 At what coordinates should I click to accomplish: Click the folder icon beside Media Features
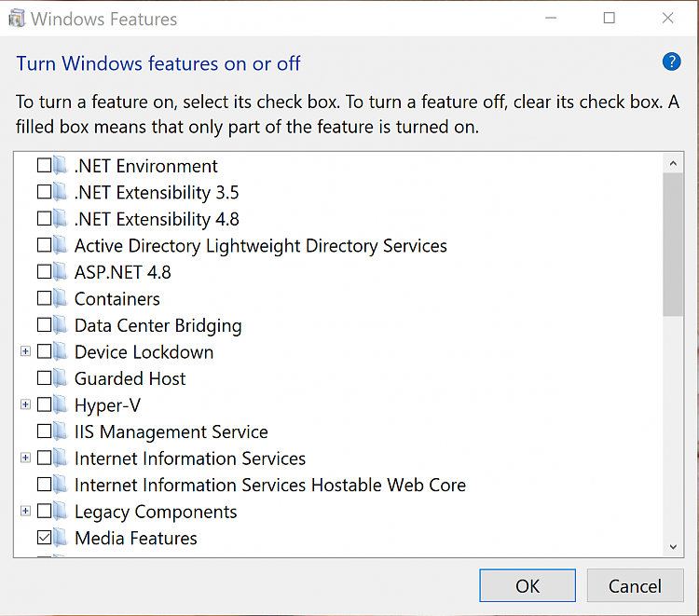pyautogui.click(x=61, y=538)
